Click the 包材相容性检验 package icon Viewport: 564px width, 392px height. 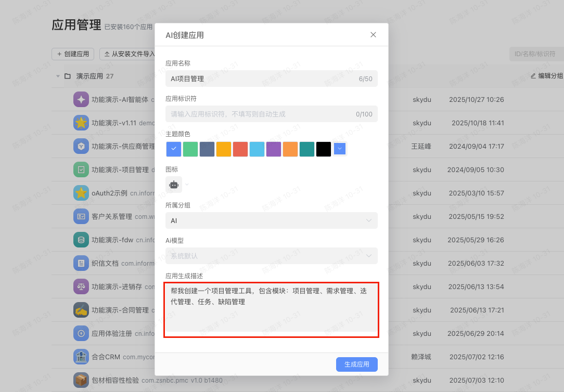81,380
